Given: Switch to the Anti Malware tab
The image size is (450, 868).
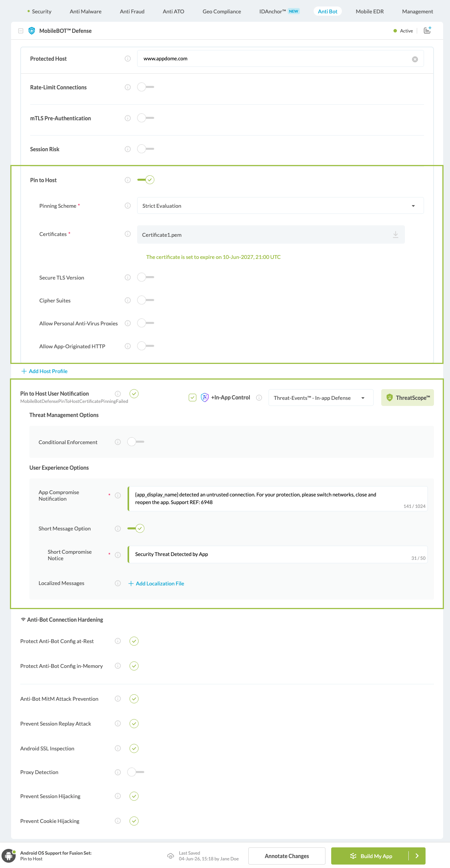Looking at the screenshot, I should (x=86, y=11).
